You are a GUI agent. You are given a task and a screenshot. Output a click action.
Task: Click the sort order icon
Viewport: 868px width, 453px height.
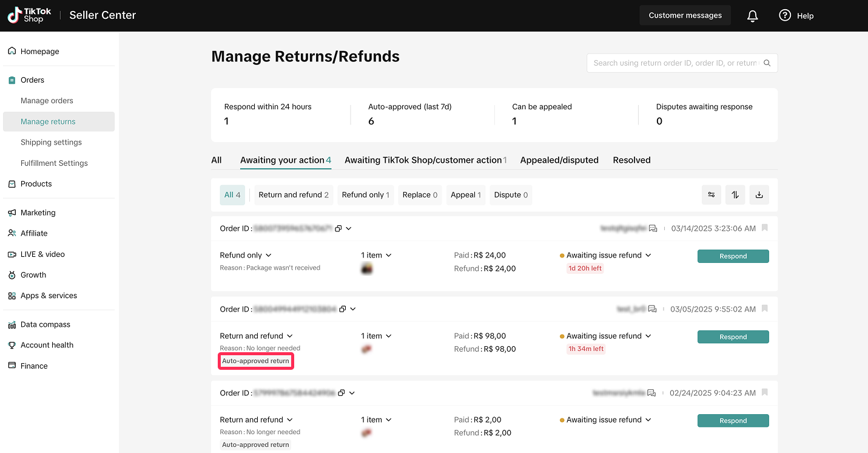[735, 195]
